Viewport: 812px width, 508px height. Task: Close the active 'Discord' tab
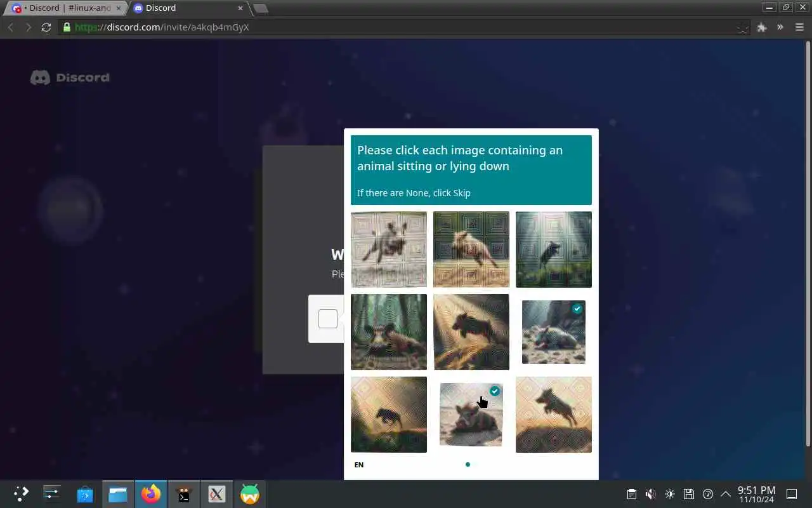tap(240, 8)
